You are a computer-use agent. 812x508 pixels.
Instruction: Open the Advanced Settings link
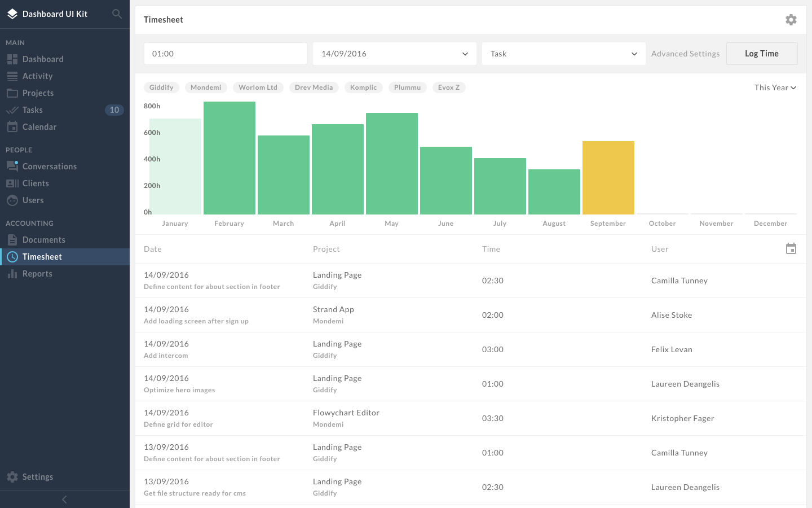(686, 54)
